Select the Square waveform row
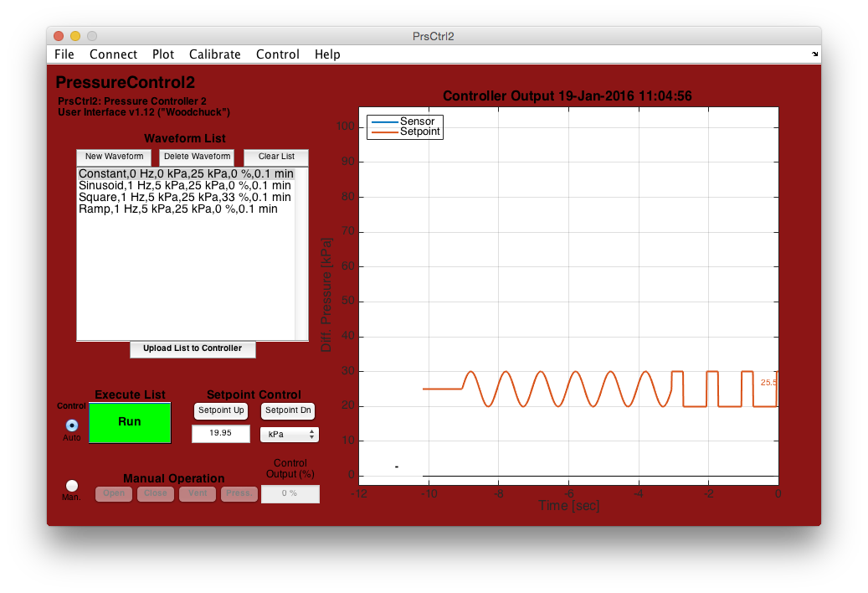Image resolution: width=868 pixels, height=593 pixels. tap(186, 197)
